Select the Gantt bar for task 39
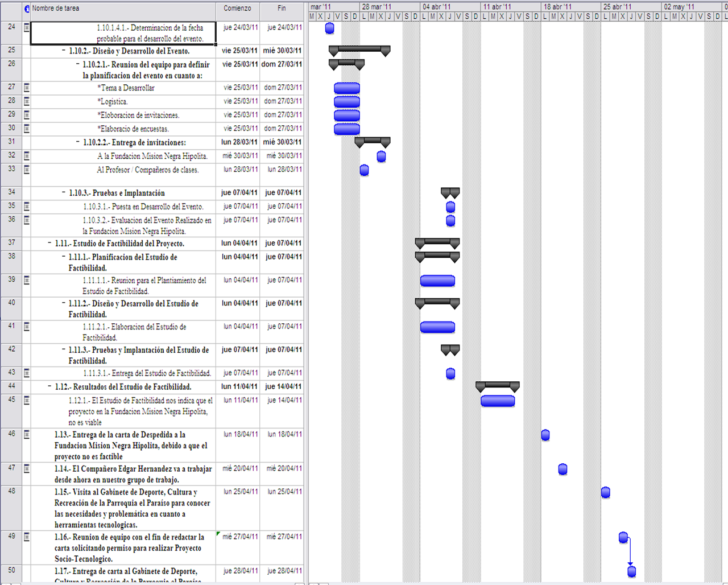 click(437, 281)
